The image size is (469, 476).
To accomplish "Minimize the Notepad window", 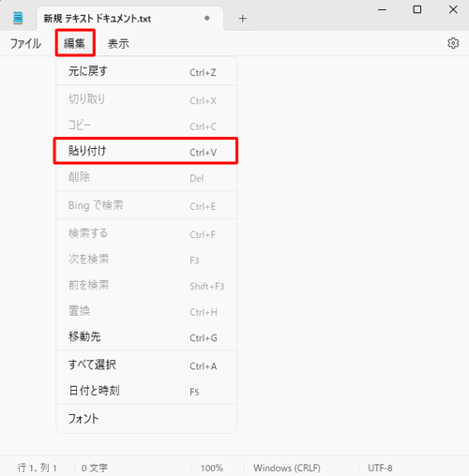I will tap(382, 9).
